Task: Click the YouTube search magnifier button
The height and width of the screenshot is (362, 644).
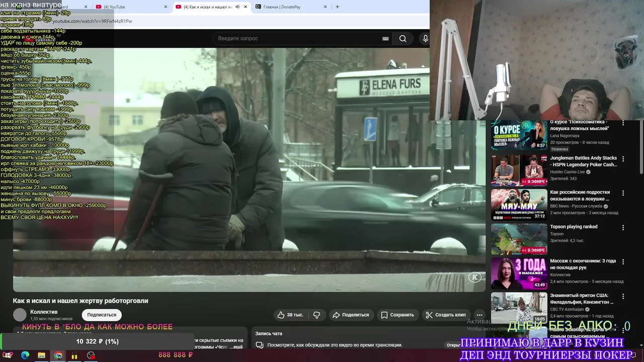Action: tap(403, 39)
